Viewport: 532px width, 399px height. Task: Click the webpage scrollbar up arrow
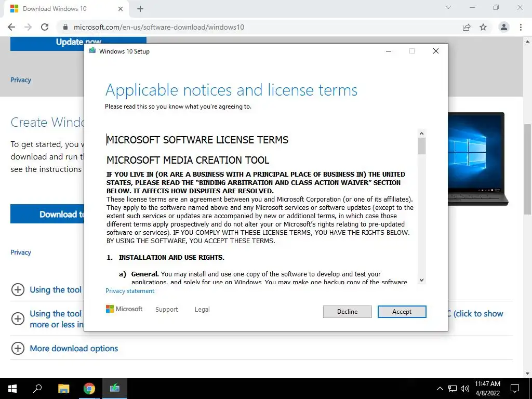(x=527, y=42)
